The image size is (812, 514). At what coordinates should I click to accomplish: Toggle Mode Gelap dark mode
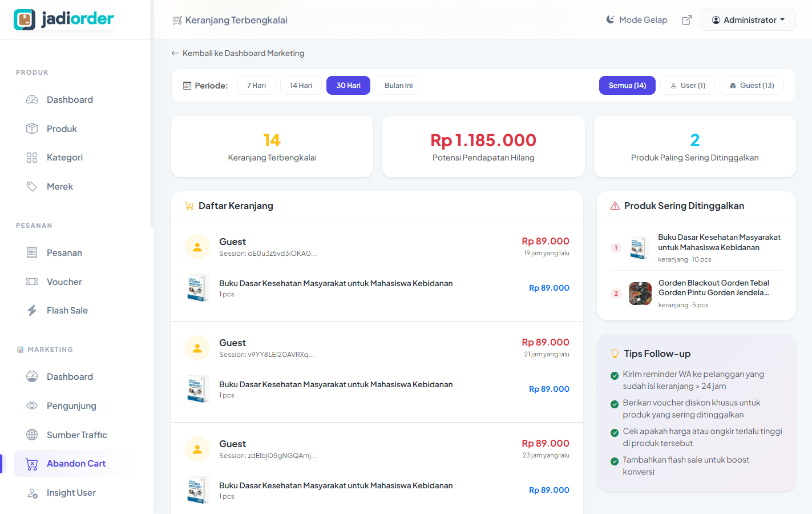point(636,20)
